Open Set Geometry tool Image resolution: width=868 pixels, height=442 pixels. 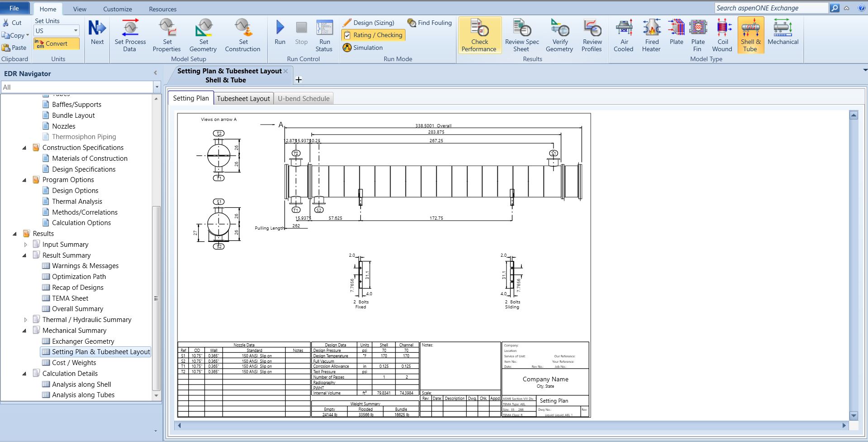click(x=203, y=35)
